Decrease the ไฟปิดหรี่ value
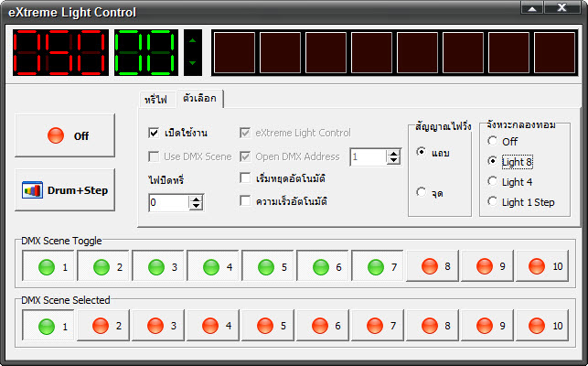588x366 pixels. click(x=196, y=207)
